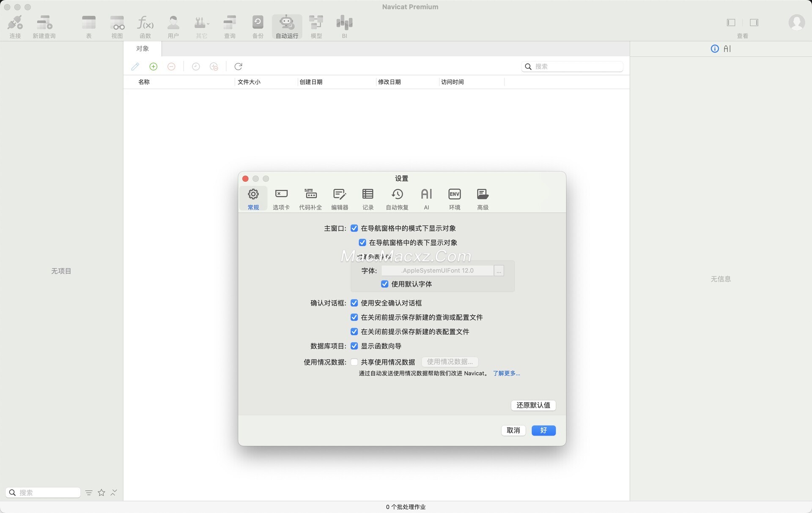Click the info icon in right pane
812x513 pixels.
(715, 49)
